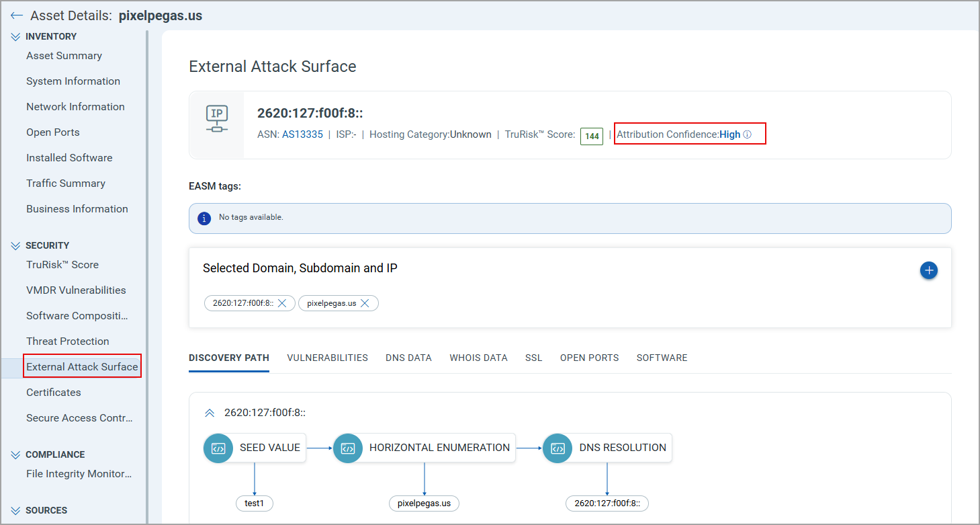Viewport: 980px width, 525px height.
Task: Collapse the INVENTORY section
Action: [15, 36]
